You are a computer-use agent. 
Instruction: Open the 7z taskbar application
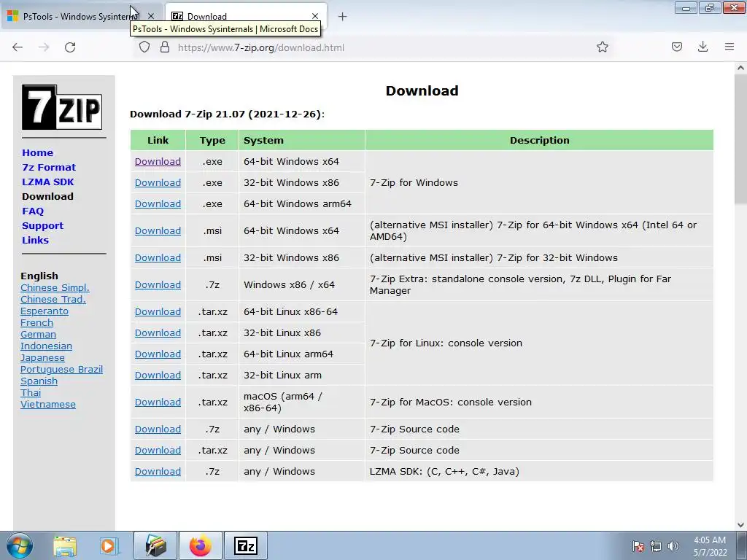246,545
